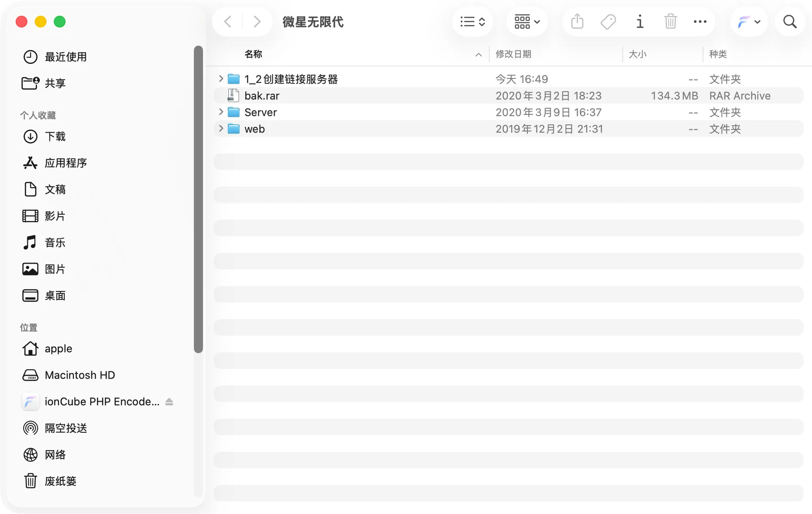The height and width of the screenshot is (514, 812).
Task: Expand the 1_2创建链接服务器 folder
Action: pyautogui.click(x=220, y=79)
